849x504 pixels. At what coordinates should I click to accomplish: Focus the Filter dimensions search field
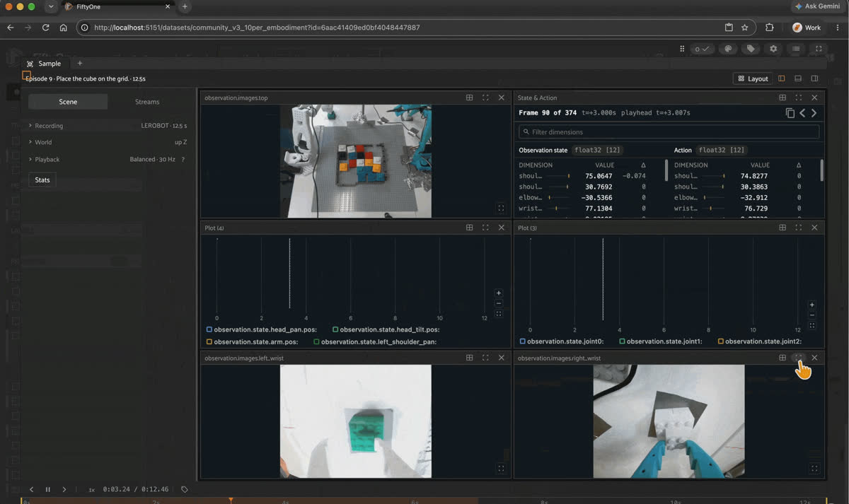coord(669,131)
